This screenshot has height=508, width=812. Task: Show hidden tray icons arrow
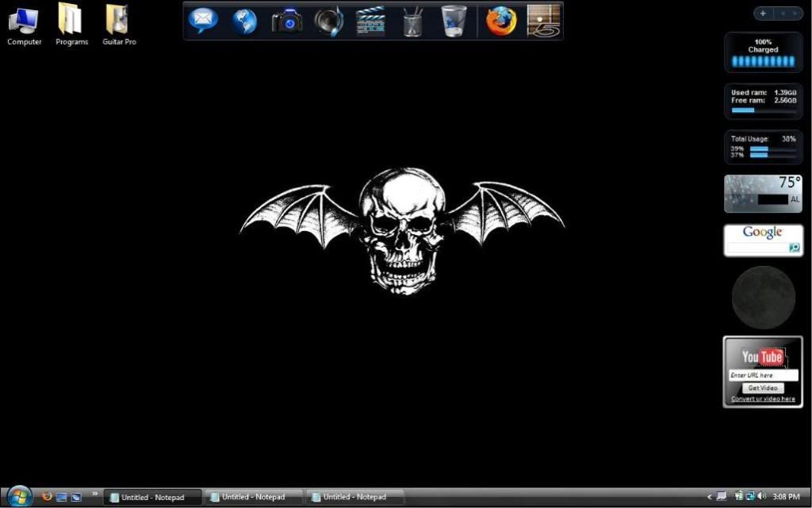coord(710,497)
